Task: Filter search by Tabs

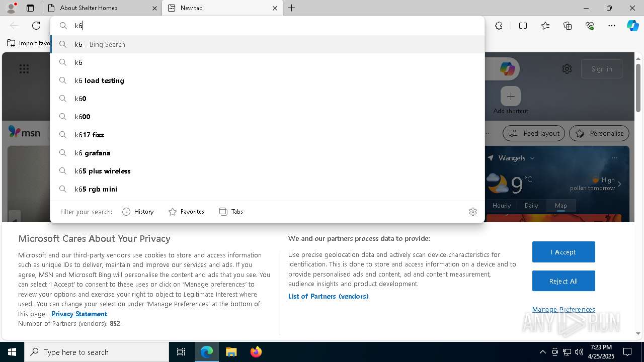Action: pyautogui.click(x=231, y=212)
